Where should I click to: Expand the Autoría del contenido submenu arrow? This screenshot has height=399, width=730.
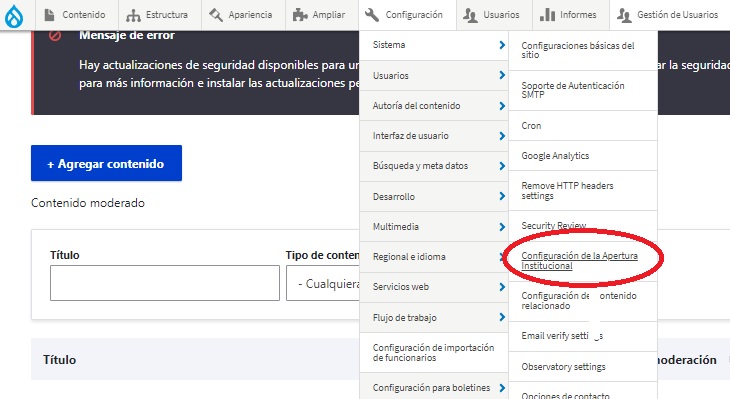[502, 106]
